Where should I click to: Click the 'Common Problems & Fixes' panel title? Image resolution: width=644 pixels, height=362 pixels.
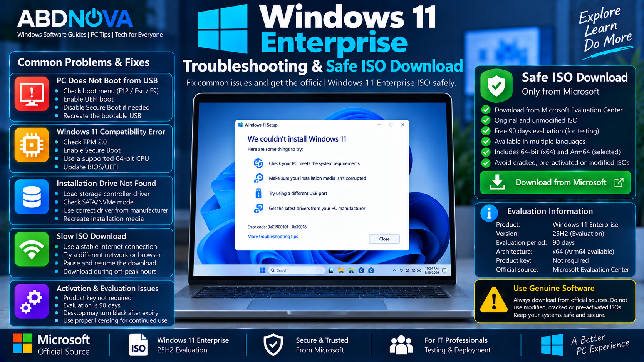point(84,62)
